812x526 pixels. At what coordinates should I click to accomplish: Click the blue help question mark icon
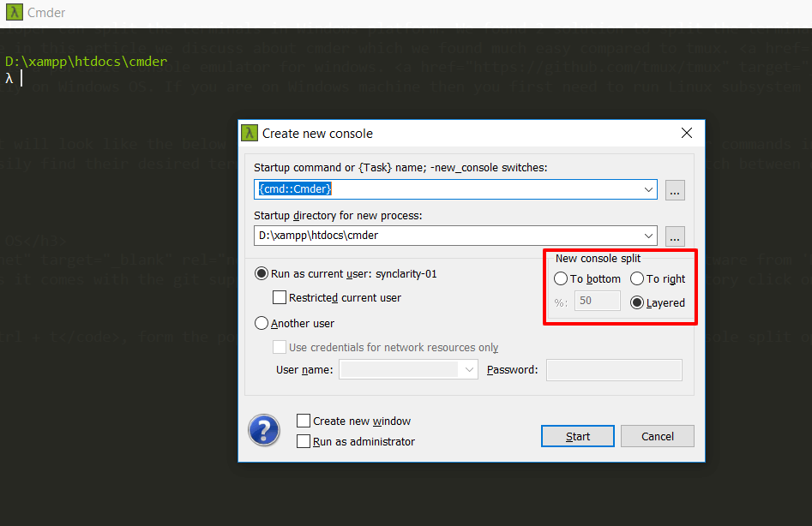click(264, 430)
